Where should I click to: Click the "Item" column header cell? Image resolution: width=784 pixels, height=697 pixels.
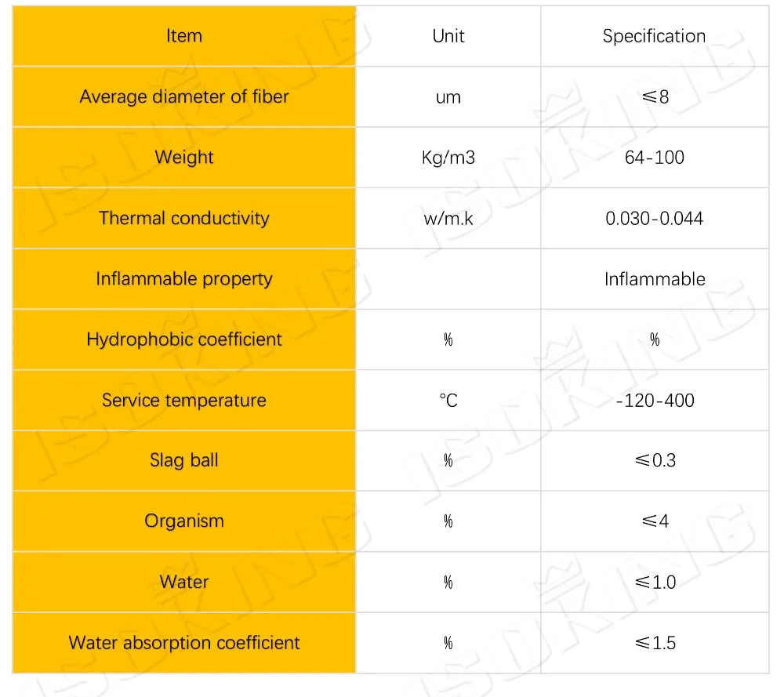coord(184,36)
